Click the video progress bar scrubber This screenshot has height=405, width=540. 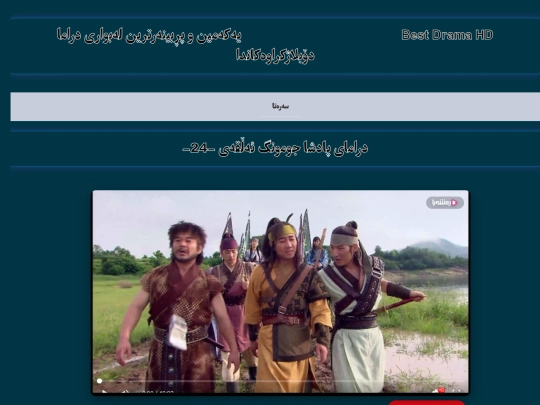[100, 381]
